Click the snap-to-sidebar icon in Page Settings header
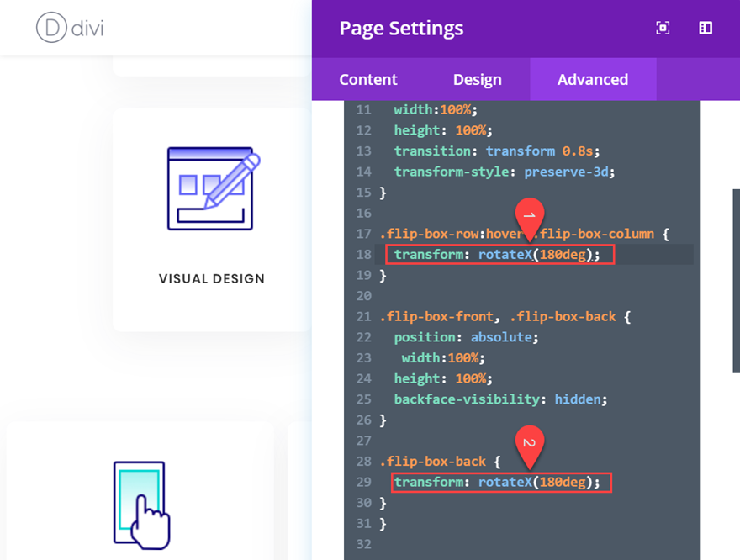The height and width of the screenshot is (560, 740). pos(706,28)
